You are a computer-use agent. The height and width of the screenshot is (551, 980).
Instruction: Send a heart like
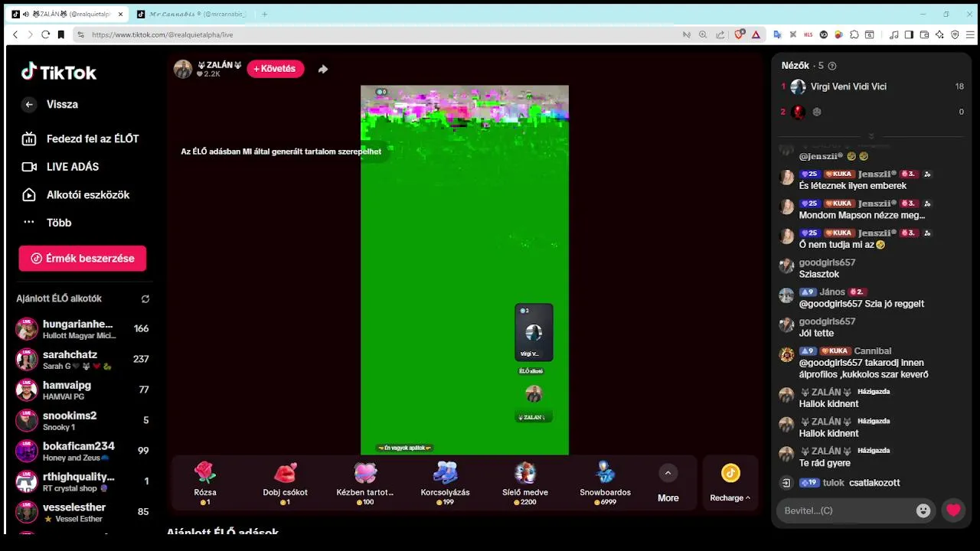point(953,510)
